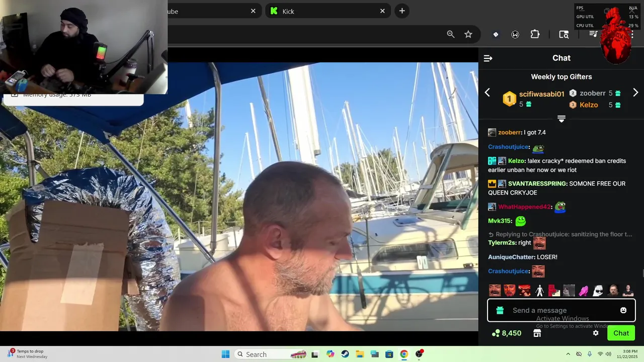Open the Temps to drop weather widget
Viewport: 644px width, 362px height.
tap(28, 354)
